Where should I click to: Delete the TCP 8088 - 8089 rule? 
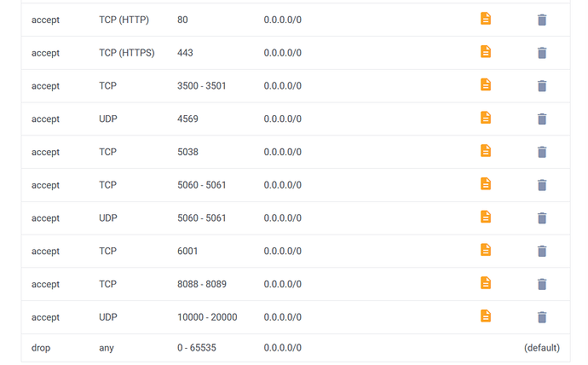tap(542, 284)
